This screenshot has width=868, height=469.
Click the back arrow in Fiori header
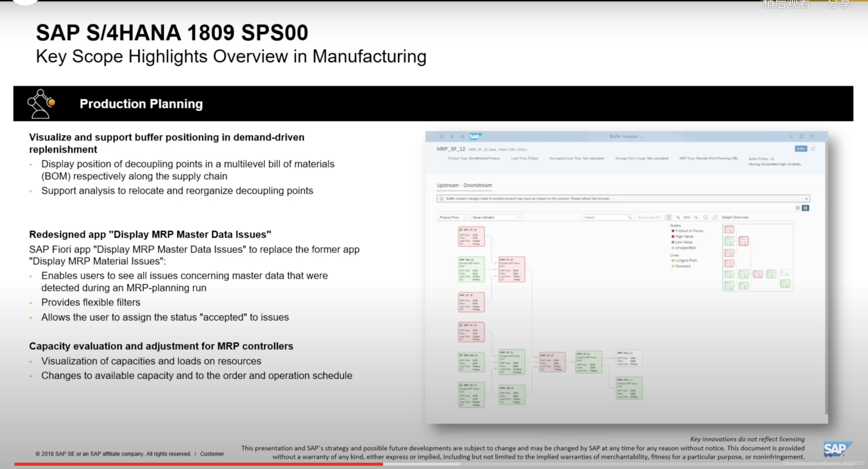tap(452, 136)
